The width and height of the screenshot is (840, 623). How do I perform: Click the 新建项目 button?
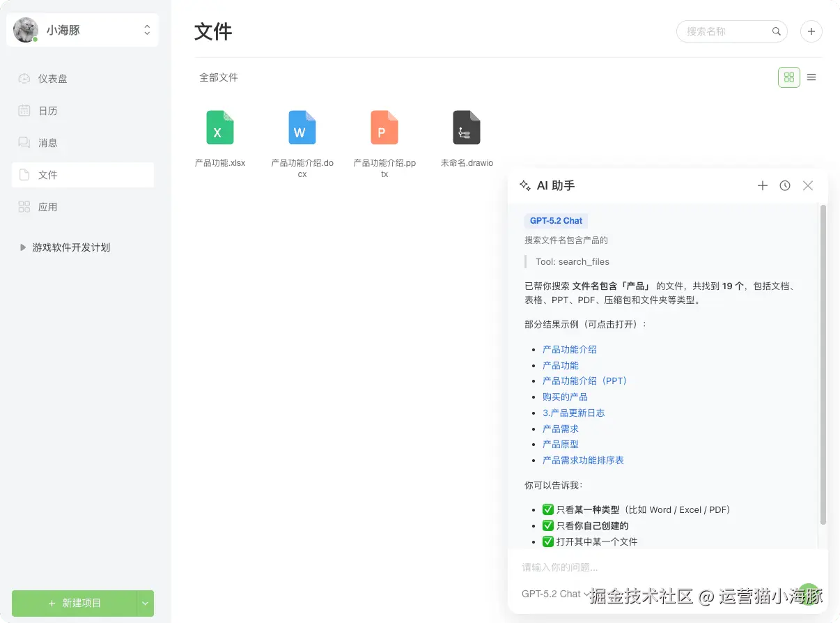[75, 603]
